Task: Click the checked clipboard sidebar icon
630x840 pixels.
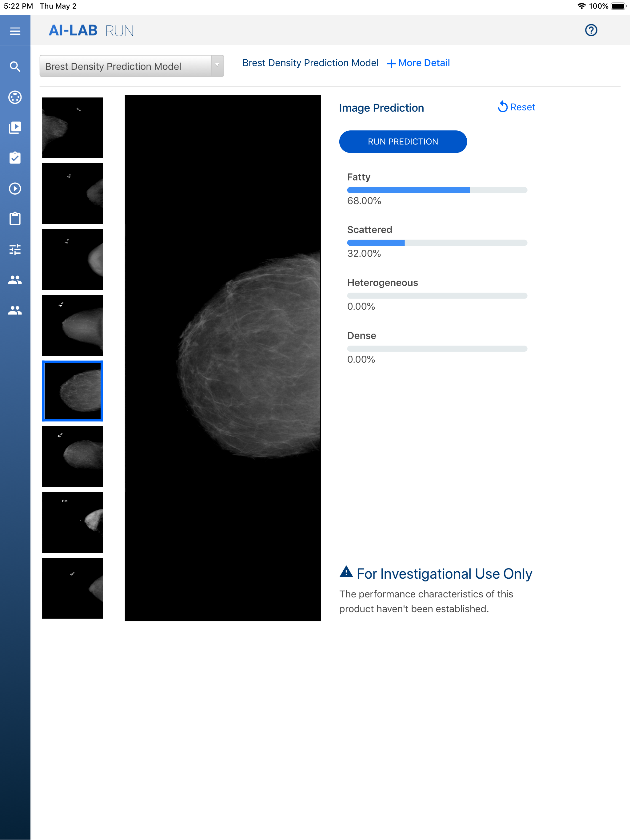Action: tap(15, 158)
